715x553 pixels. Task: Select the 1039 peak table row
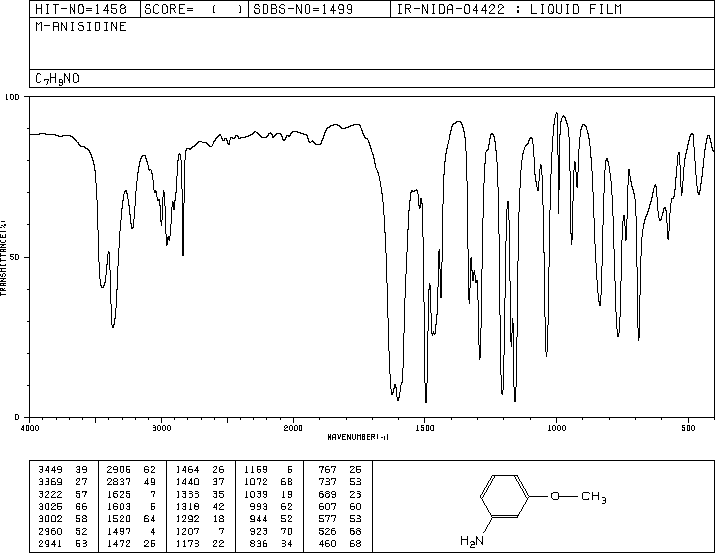point(269,494)
